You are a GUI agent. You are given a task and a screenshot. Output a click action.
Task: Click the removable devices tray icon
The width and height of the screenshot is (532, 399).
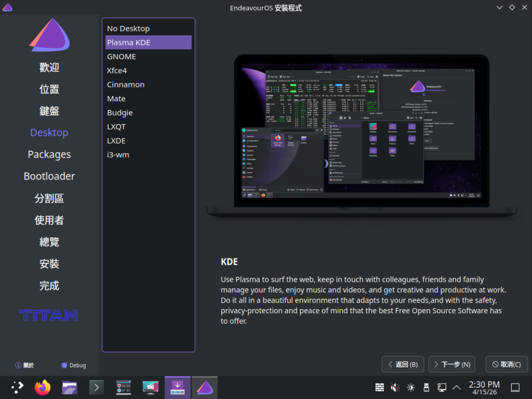(x=426, y=388)
